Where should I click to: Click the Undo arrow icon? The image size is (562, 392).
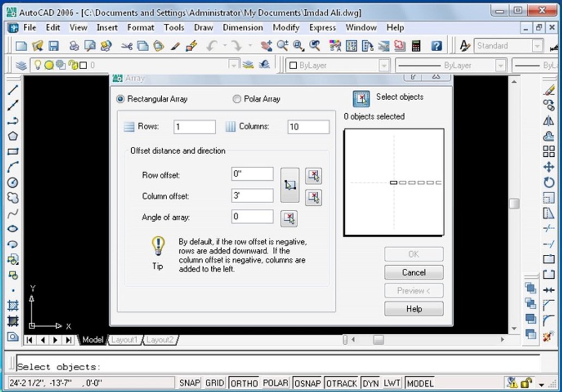pyautogui.click(x=212, y=46)
